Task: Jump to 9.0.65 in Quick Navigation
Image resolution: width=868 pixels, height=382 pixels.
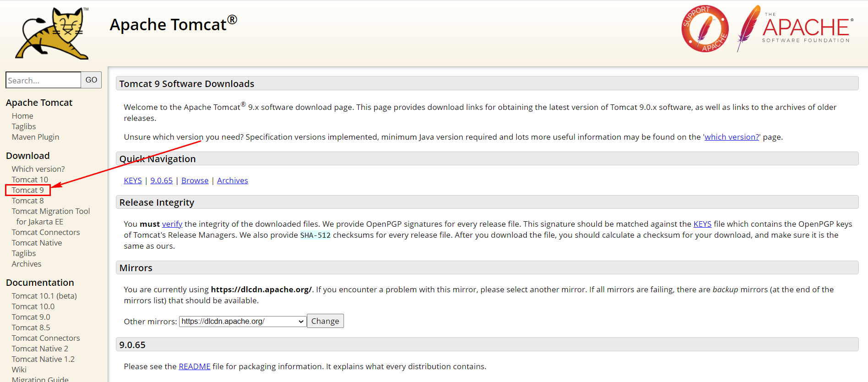Action: tap(162, 180)
